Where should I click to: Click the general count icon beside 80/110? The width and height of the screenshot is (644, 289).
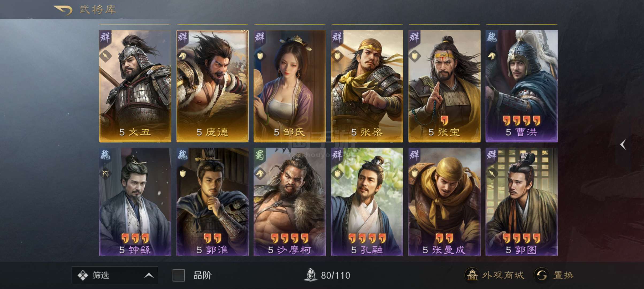coord(310,275)
